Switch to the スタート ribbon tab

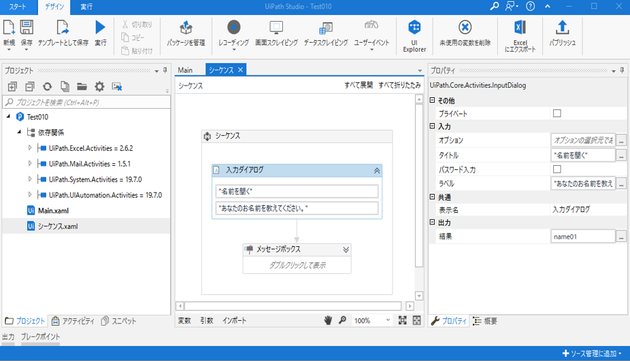pyautogui.click(x=18, y=7)
